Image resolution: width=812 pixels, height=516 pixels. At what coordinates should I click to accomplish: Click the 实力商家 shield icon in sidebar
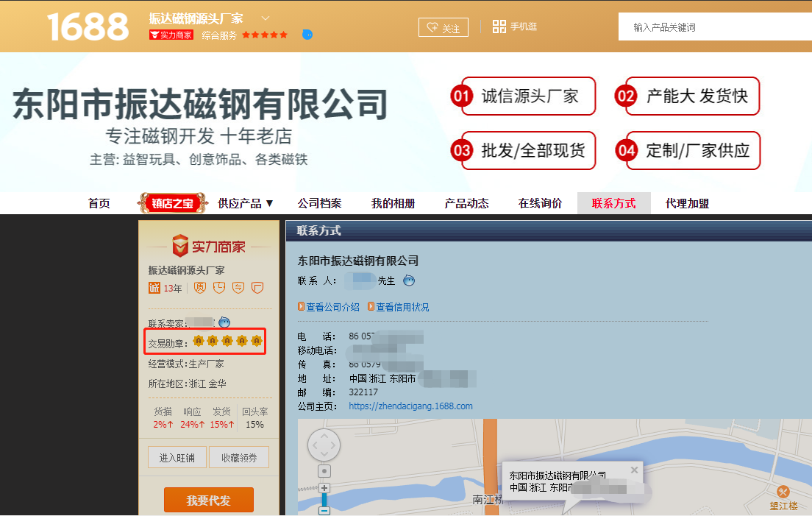point(179,246)
